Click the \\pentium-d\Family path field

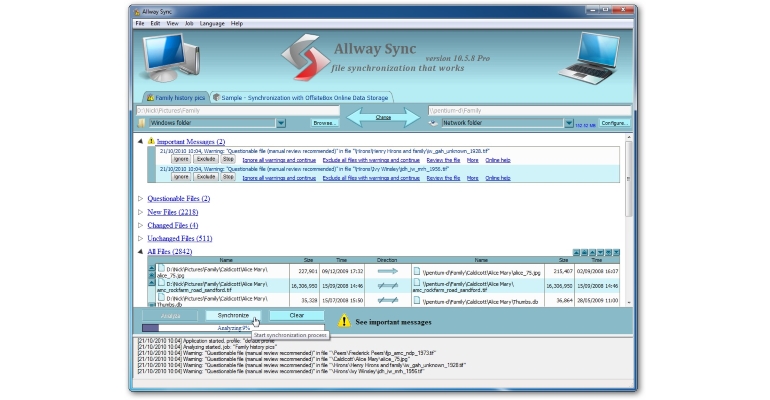click(529, 111)
